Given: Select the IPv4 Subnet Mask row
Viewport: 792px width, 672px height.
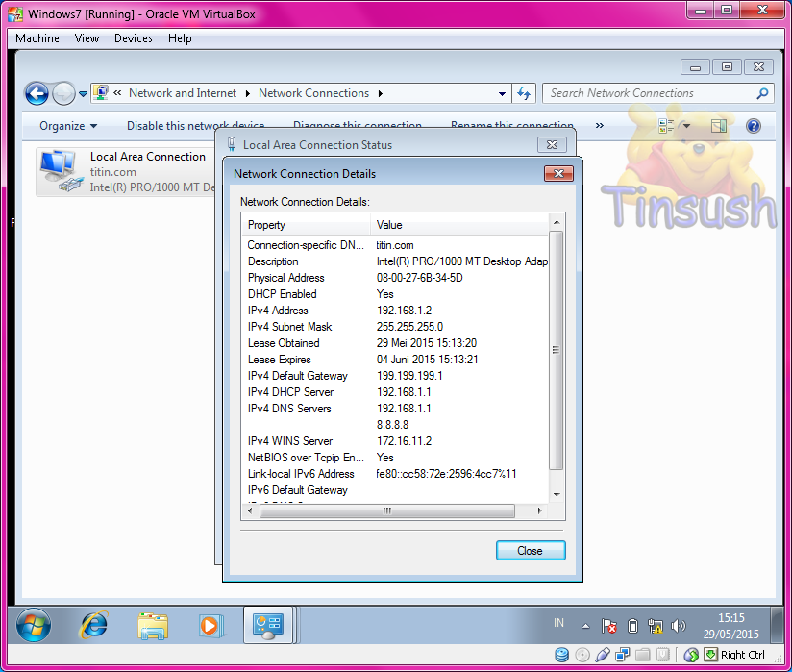Looking at the screenshot, I should tap(395, 327).
